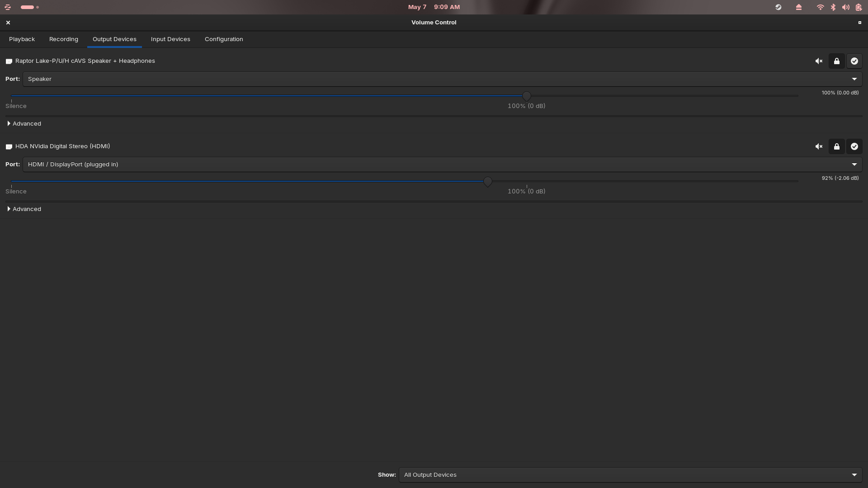
Task: Click the HDA NVidia volume slider handle
Action: pyautogui.click(x=487, y=182)
